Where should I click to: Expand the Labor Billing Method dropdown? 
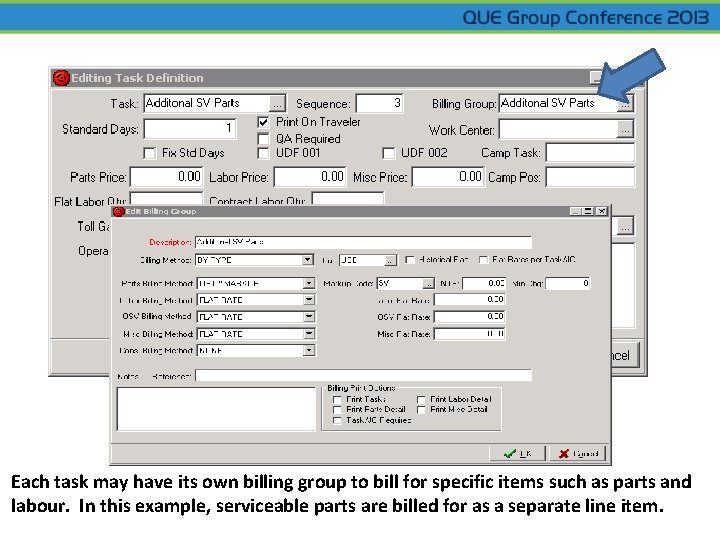coord(309,300)
